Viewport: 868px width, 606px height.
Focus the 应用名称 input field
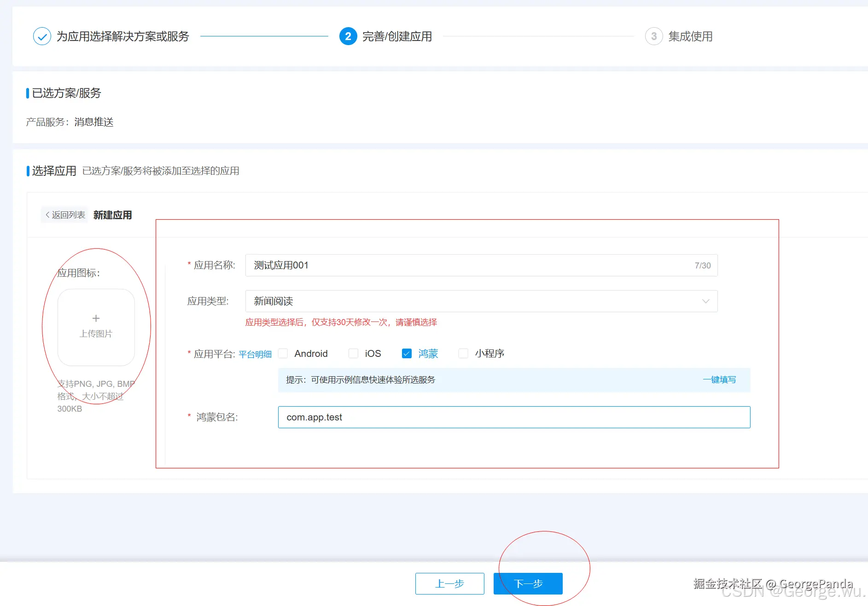pos(481,265)
